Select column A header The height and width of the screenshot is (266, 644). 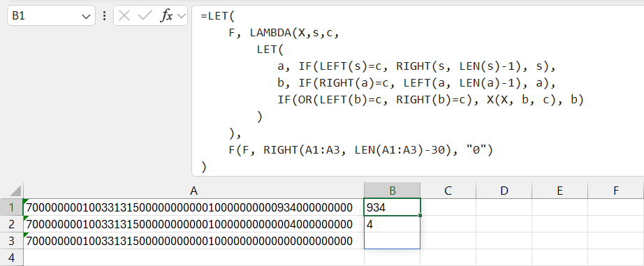(x=194, y=191)
